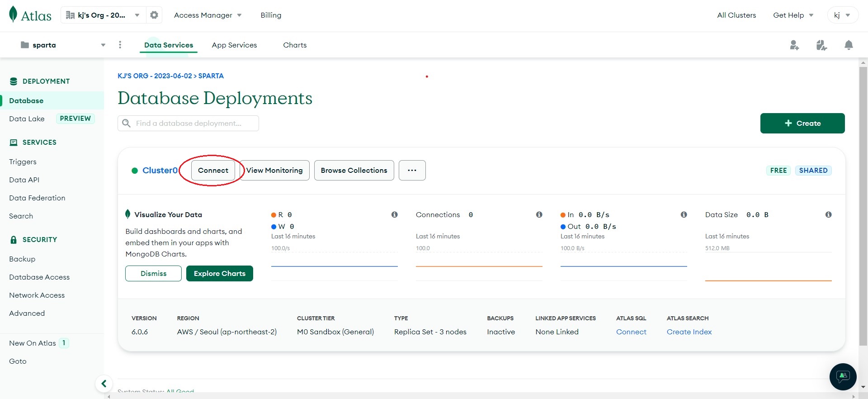
Task: Click Goto in sidebar
Action: [18, 361]
